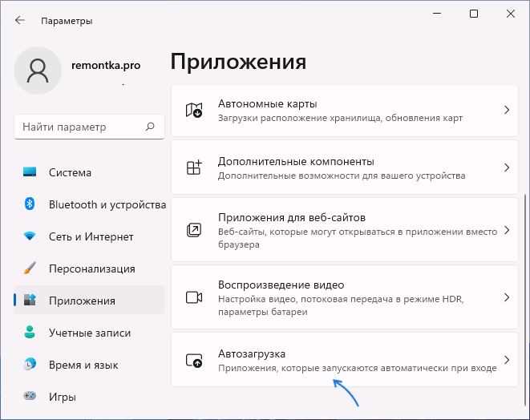The image size is (530, 420).
Task: Click the vertical scrollbar on right
Action: tap(524, 299)
